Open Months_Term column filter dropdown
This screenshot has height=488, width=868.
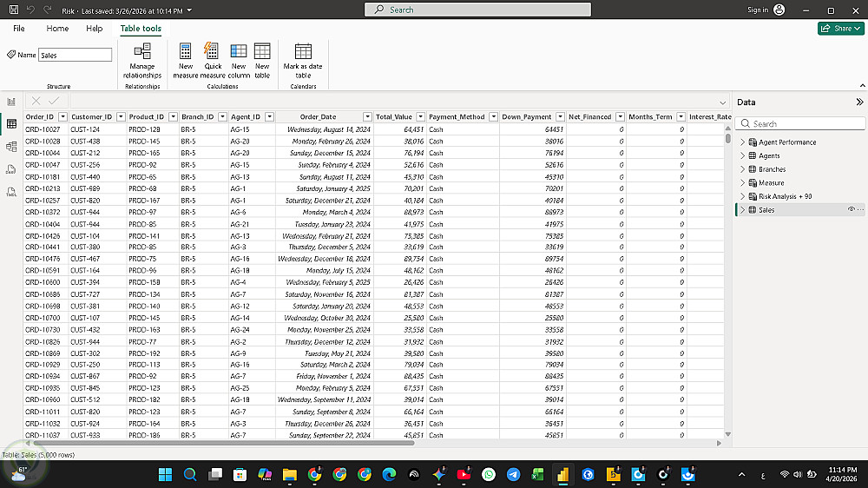point(681,116)
